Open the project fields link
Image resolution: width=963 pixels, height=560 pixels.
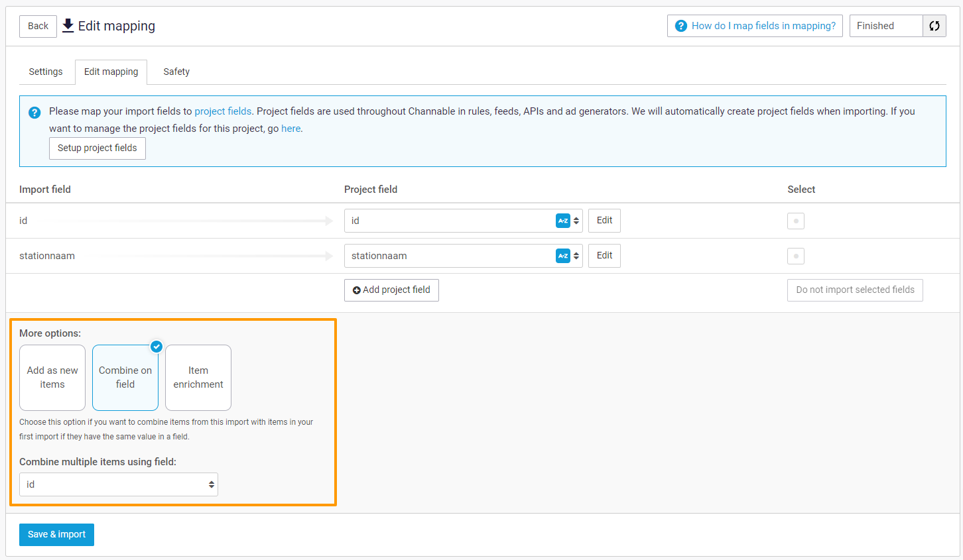coord(223,111)
